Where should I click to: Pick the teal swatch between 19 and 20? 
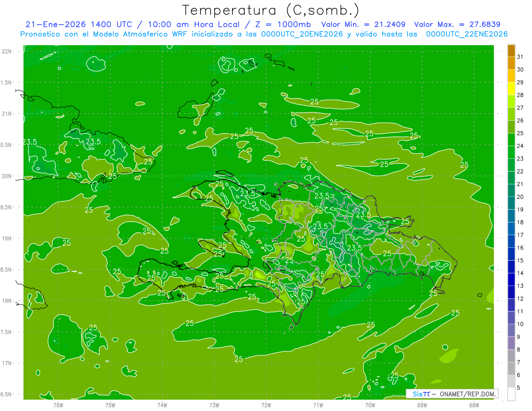[511, 203]
